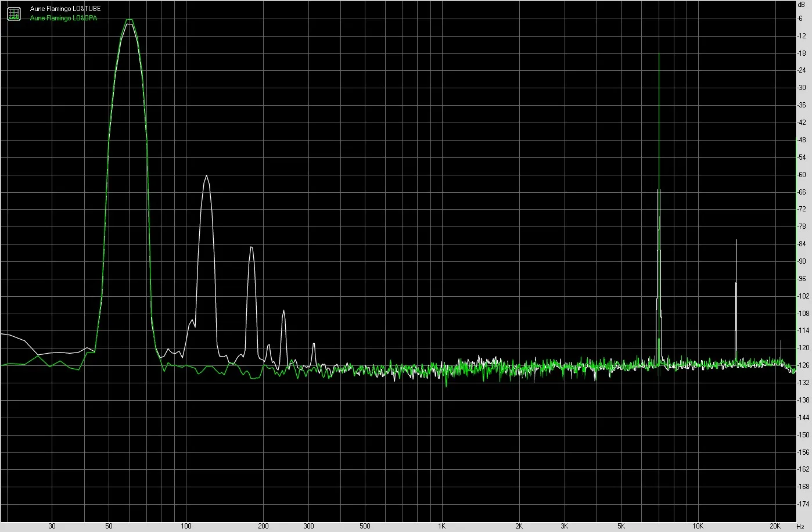The width and height of the screenshot is (812, 532).
Task: Click the -24 dB axis label
Action: 802,71
